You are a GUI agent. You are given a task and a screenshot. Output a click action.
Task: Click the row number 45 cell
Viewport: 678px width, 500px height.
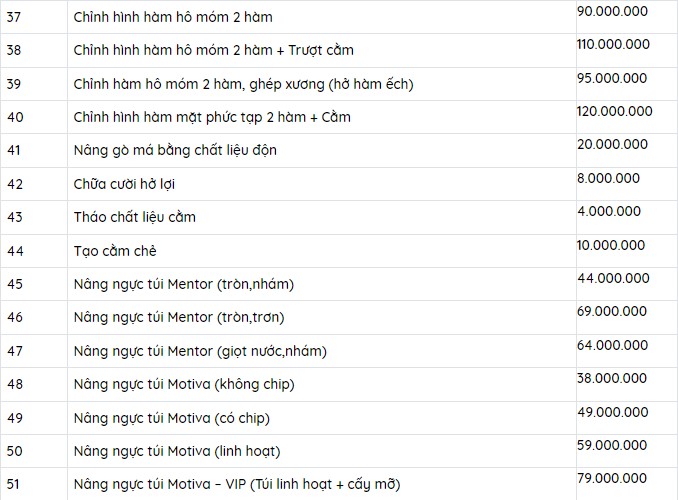click(14, 284)
